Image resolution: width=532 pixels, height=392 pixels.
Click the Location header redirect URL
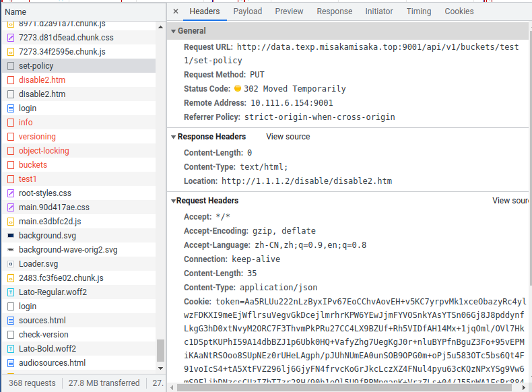click(306, 181)
